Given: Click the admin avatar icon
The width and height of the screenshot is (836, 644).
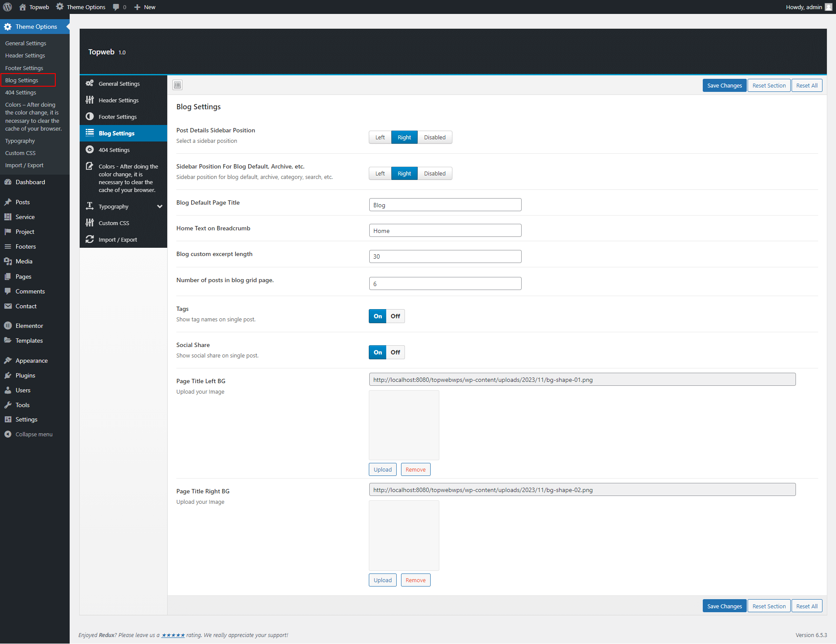Looking at the screenshot, I should tap(829, 7).
